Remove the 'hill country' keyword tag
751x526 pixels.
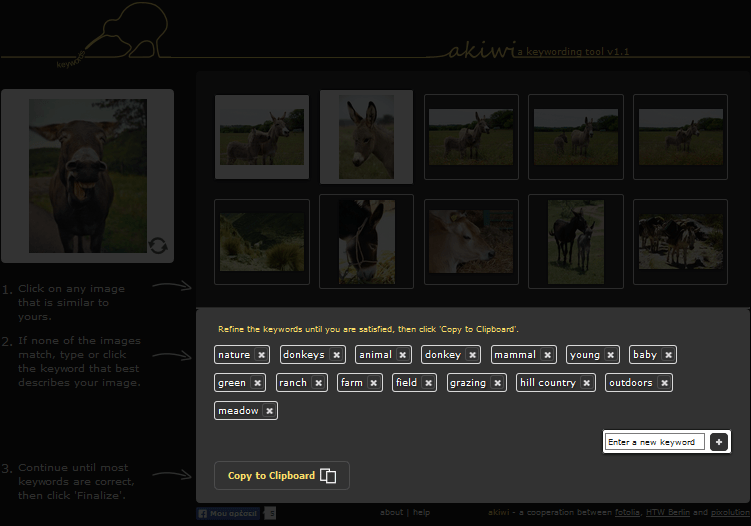coord(587,383)
